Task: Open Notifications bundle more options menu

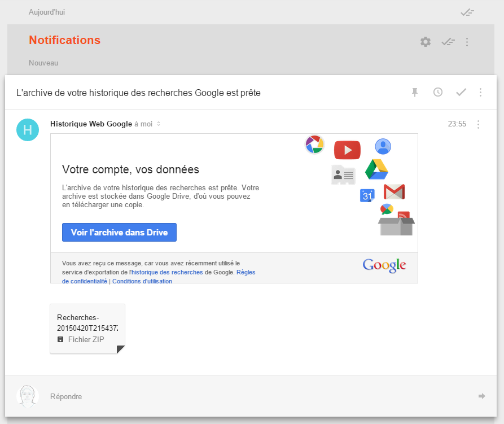Action: tap(467, 42)
